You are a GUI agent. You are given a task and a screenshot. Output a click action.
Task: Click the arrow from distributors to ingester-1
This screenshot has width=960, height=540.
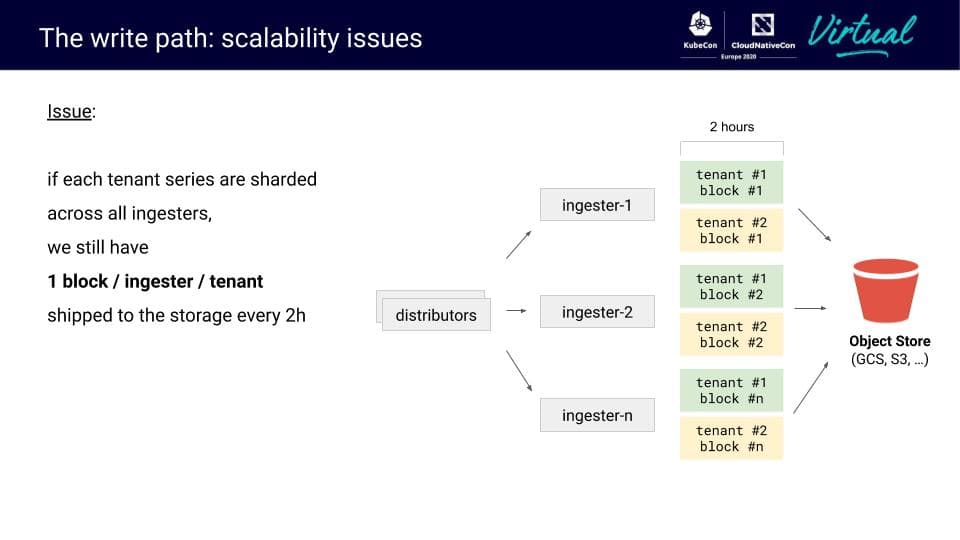point(518,243)
